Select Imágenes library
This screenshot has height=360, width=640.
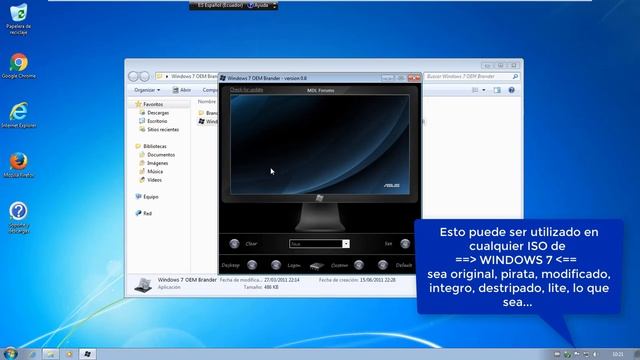(157, 163)
